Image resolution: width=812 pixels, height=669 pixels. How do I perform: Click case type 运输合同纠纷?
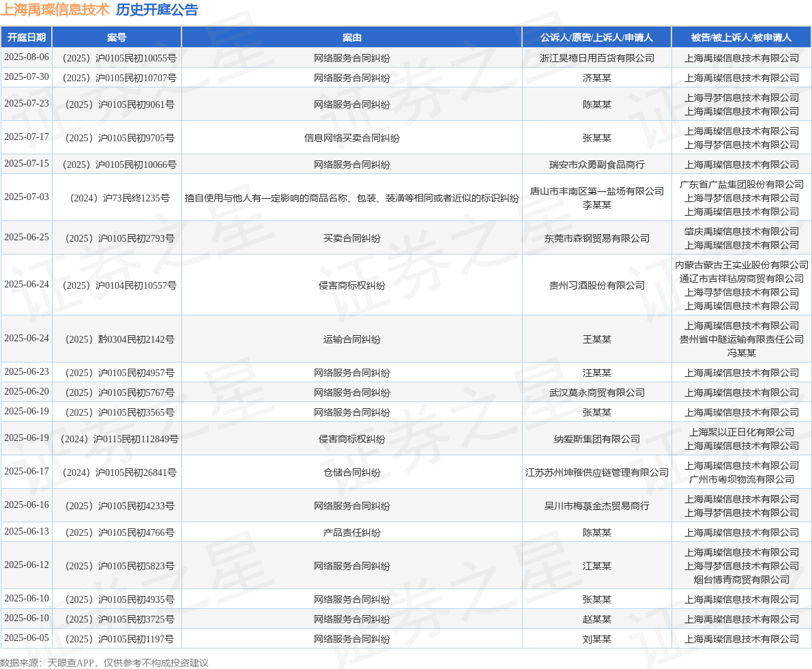(x=351, y=339)
